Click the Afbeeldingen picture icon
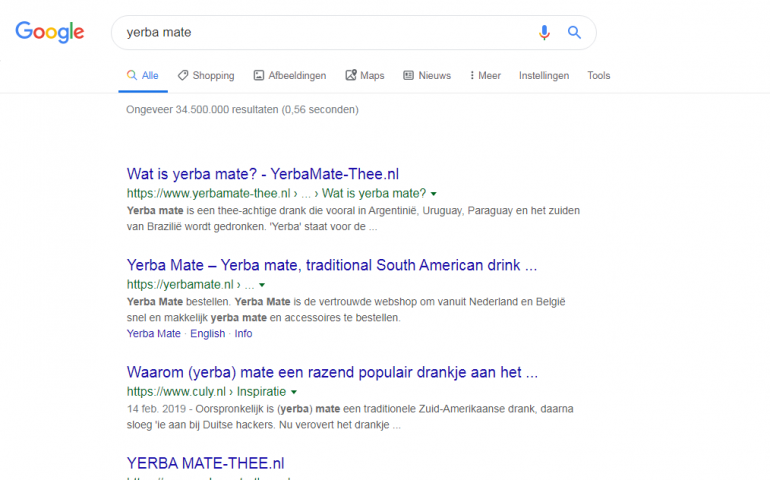The image size is (770, 480). click(x=259, y=75)
